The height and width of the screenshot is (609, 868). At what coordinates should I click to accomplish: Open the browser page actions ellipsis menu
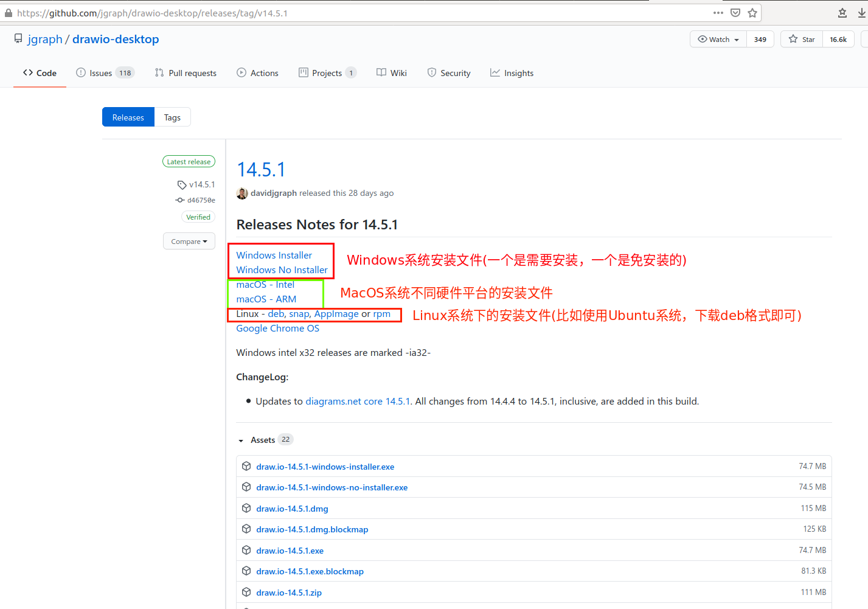(718, 13)
